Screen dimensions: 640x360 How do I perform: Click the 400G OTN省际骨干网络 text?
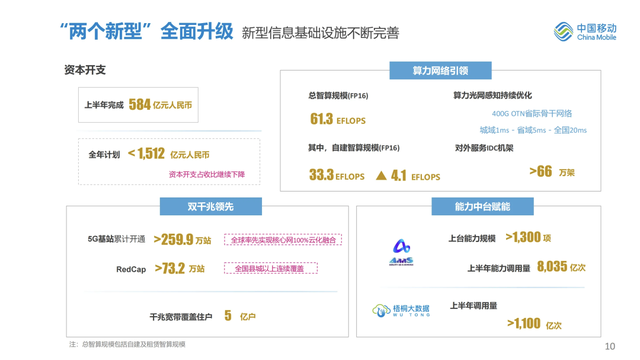[x=532, y=113]
